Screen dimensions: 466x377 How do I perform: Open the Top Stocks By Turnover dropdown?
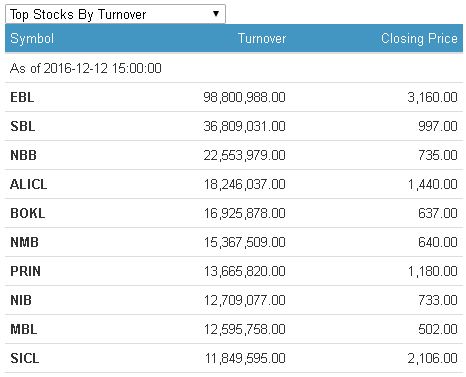point(115,14)
